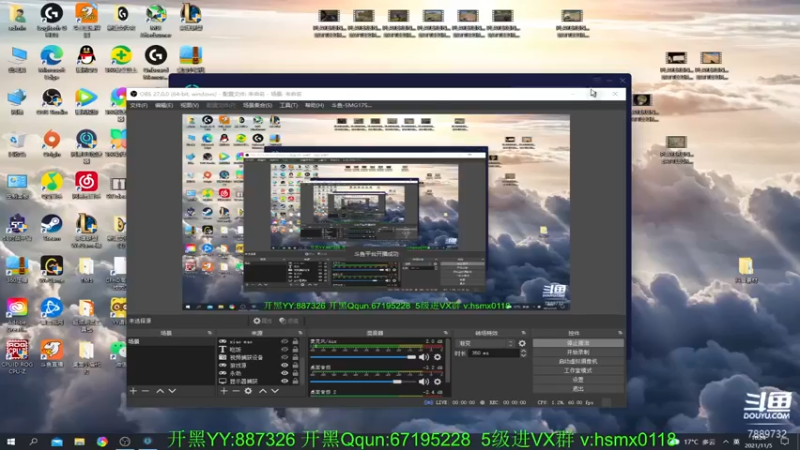Screen dimensions: 800x450
Task: Undock the 混音器 panel via header icon
Action: 445,333
